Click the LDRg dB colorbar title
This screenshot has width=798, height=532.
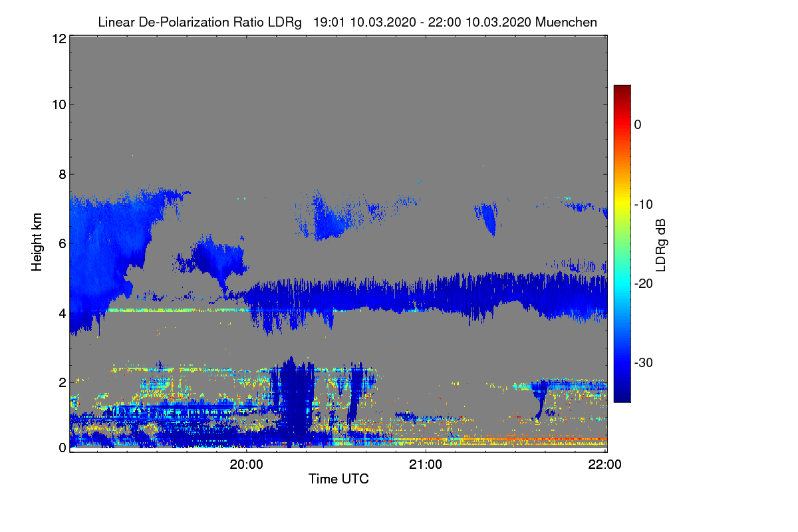click(x=661, y=244)
